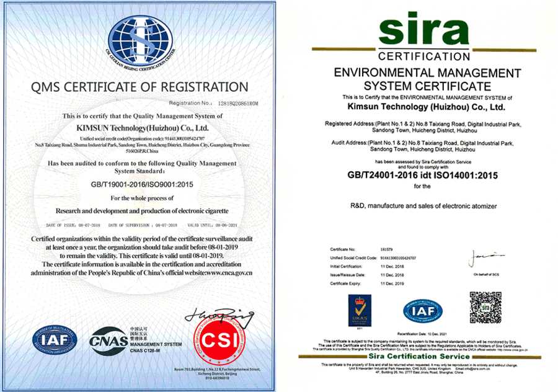Click the signature on behalf of SCS
Viewport: 558px width, 392px height.
[485, 258]
